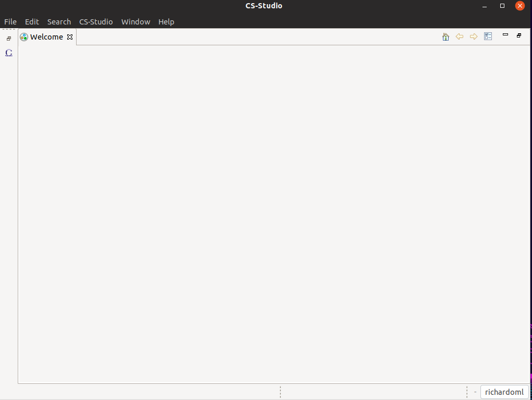Expand the CS-Studio menu
Image resolution: width=532 pixels, height=400 pixels.
(x=96, y=22)
